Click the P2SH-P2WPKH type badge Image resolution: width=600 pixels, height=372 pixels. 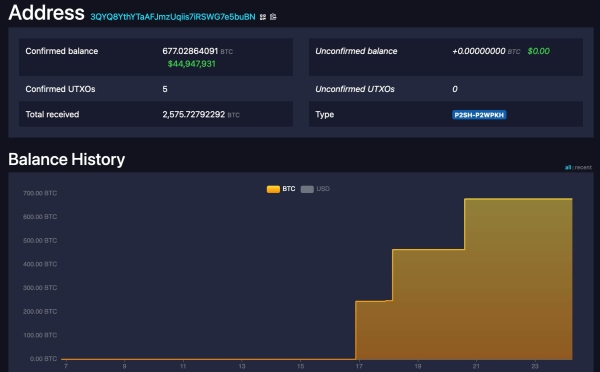(479, 115)
